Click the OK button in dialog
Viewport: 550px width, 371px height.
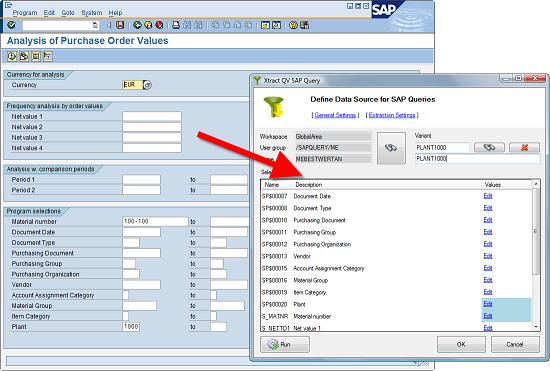tap(461, 344)
